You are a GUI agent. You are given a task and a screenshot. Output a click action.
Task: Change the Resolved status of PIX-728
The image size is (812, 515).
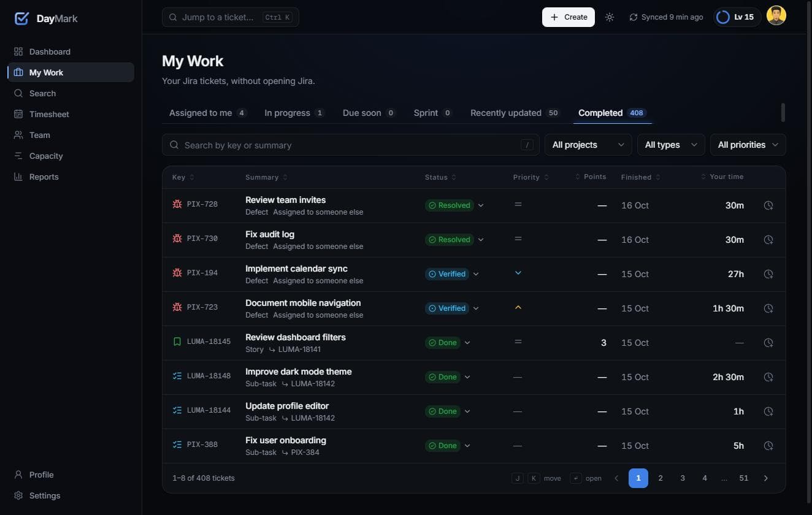tap(454, 205)
